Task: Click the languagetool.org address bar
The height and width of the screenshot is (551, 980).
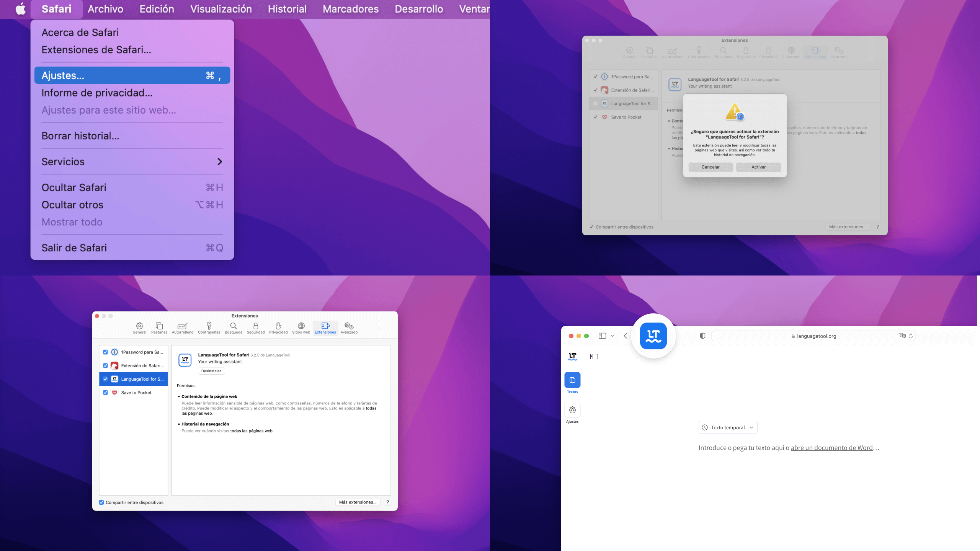Action: click(813, 336)
